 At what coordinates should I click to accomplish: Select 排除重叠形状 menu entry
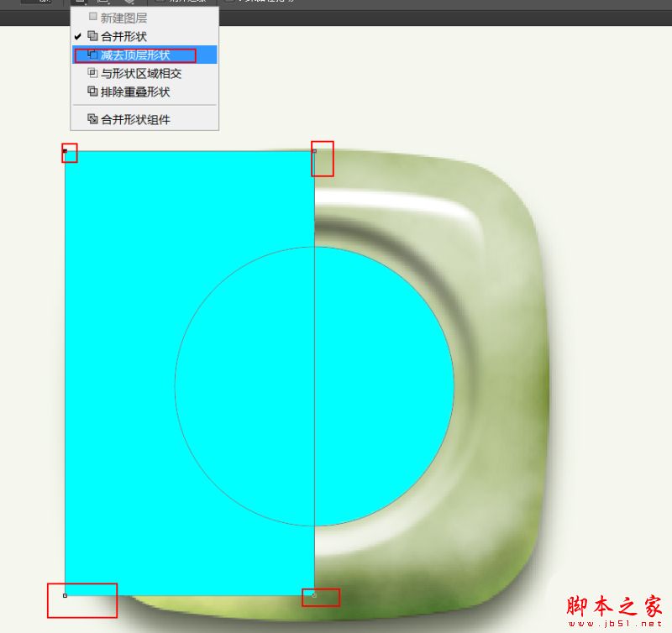tap(144, 92)
